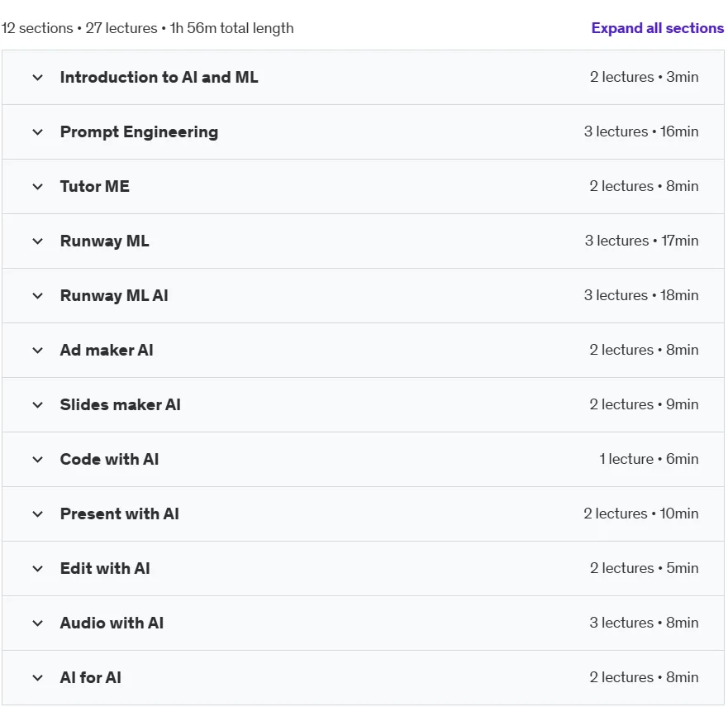Click chevron beside Runway ML section
Viewport: 728px width, 707px height.
(x=38, y=241)
